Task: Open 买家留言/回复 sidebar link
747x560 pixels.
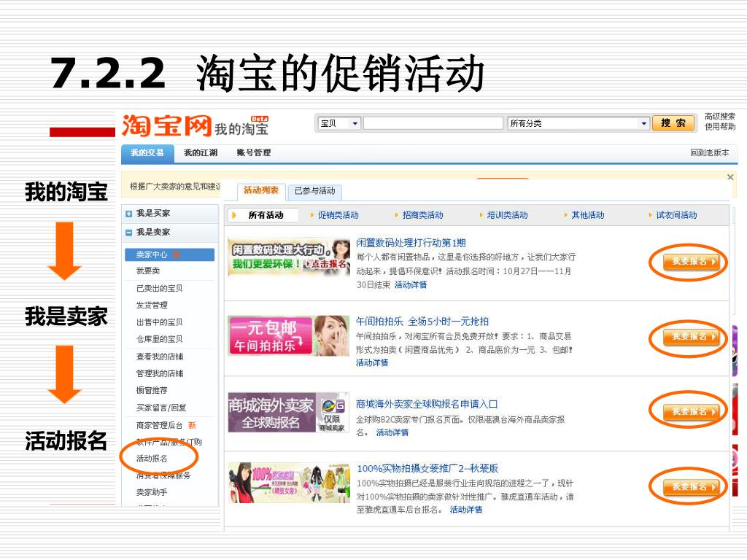Action: pos(161,408)
